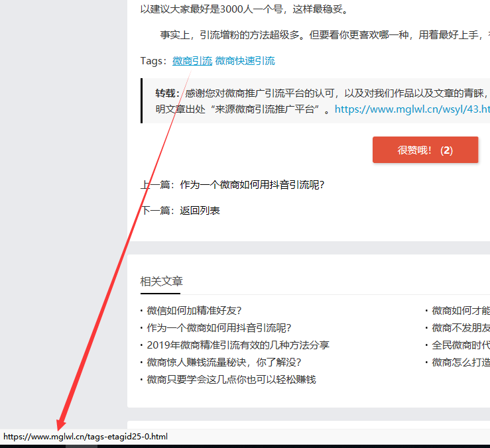This screenshot has height=448, width=490.
Task: Open related article 作为一个微商如何用抖音引流呢？ in list
Action: click(x=219, y=327)
